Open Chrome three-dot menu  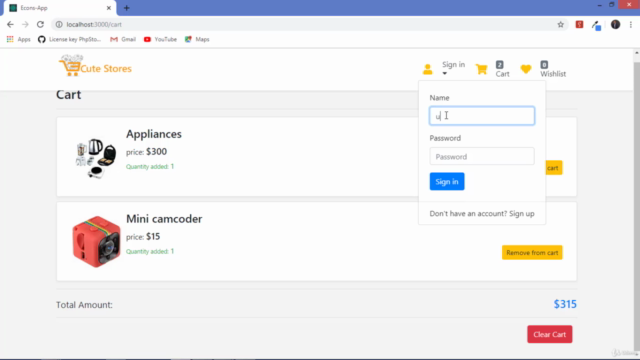(x=631, y=24)
